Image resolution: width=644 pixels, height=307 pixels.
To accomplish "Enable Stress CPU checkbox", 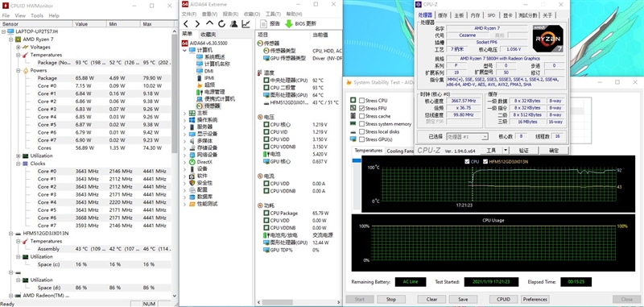I will [361, 100].
